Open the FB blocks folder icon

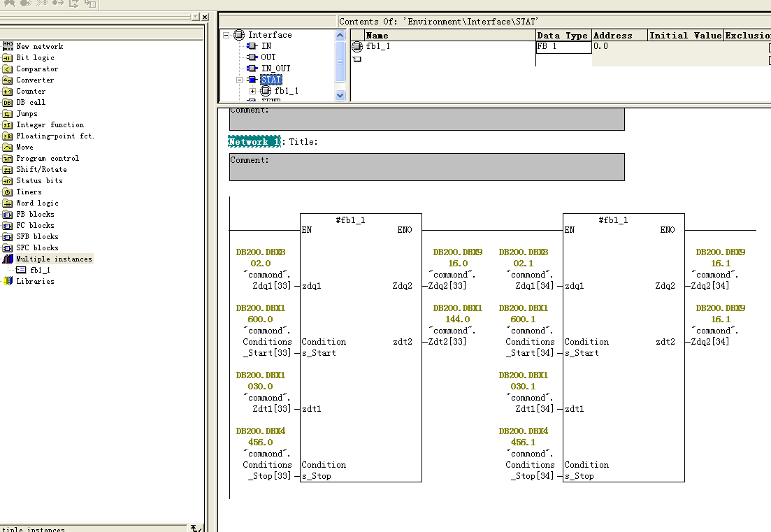(8, 215)
